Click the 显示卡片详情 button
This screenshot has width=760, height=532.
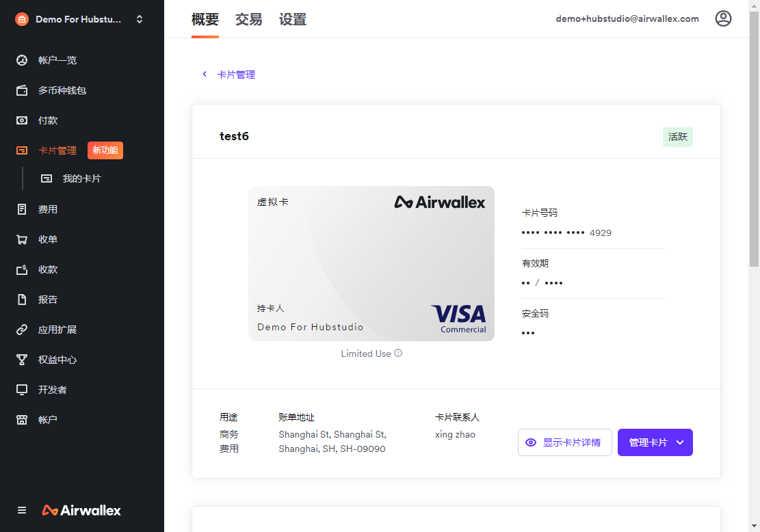pyautogui.click(x=564, y=442)
